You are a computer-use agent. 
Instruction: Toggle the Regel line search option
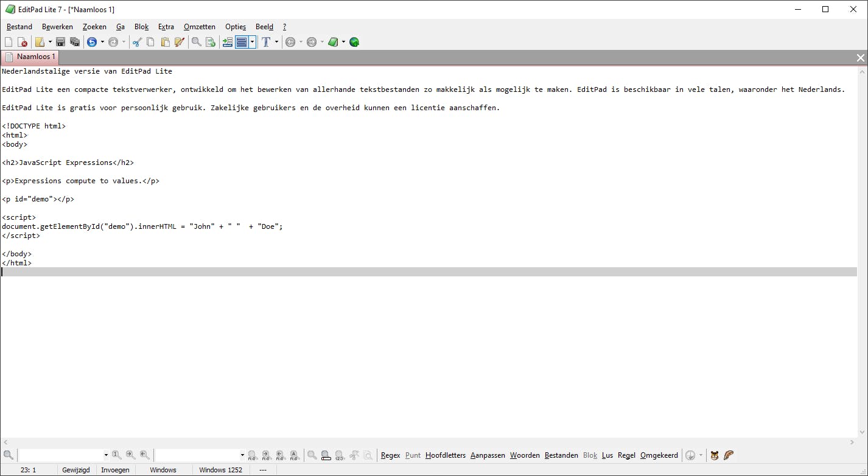click(626, 455)
